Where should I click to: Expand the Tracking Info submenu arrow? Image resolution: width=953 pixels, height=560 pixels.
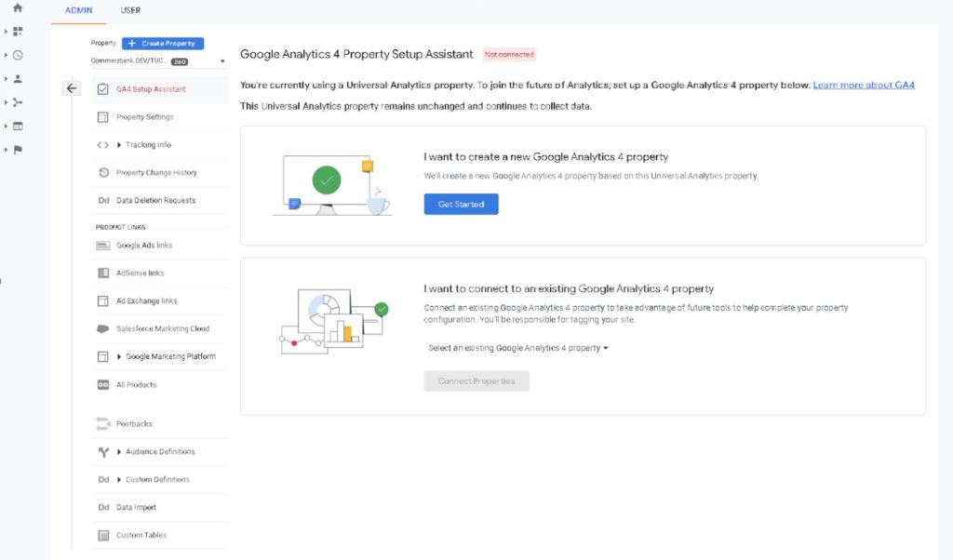point(119,145)
